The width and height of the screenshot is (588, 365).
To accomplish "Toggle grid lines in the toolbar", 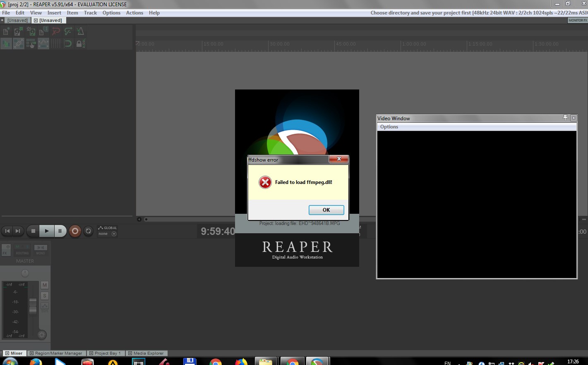I will [56, 44].
